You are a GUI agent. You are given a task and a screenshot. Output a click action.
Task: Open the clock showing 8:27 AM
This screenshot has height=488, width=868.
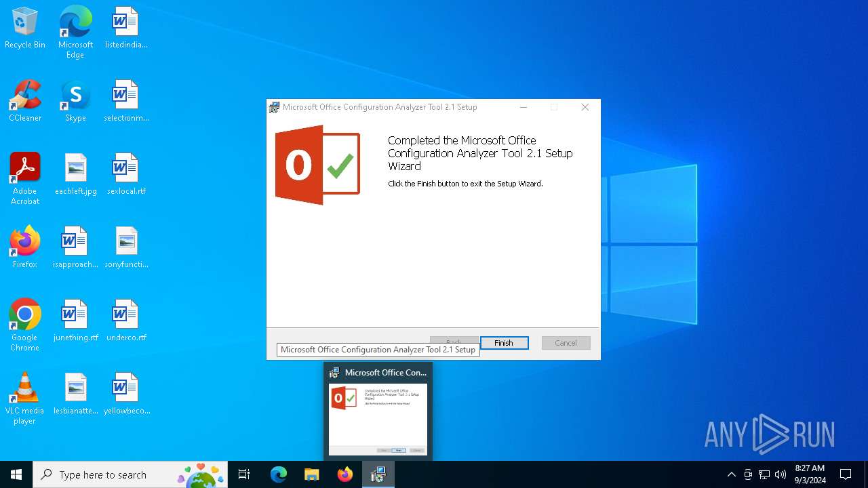click(x=810, y=474)
